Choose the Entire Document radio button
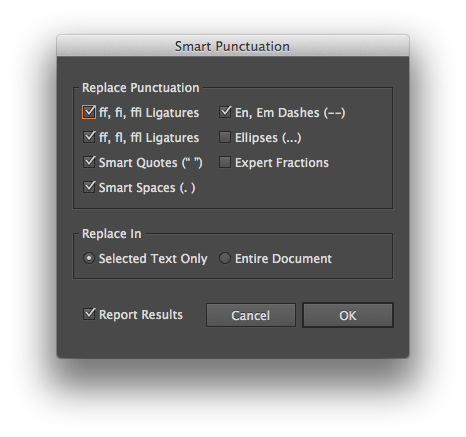 (225, 258)
